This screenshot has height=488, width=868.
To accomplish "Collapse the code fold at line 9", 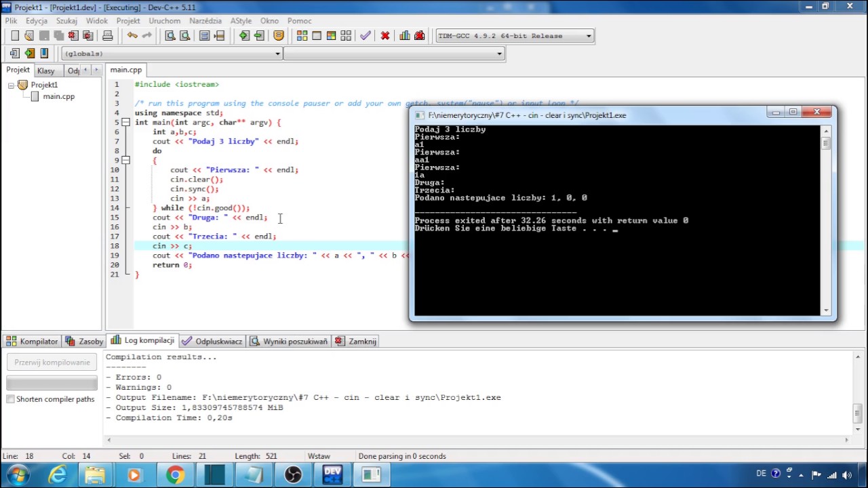I will click(126, 161).
